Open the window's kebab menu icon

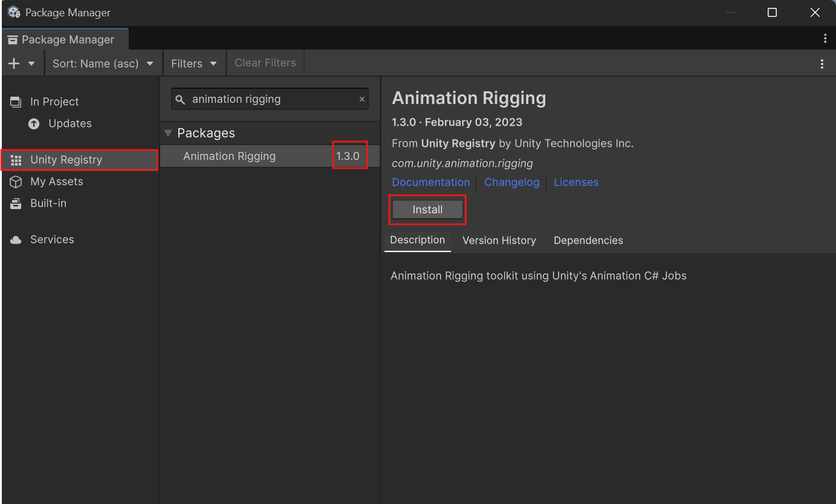pos(825,38)
